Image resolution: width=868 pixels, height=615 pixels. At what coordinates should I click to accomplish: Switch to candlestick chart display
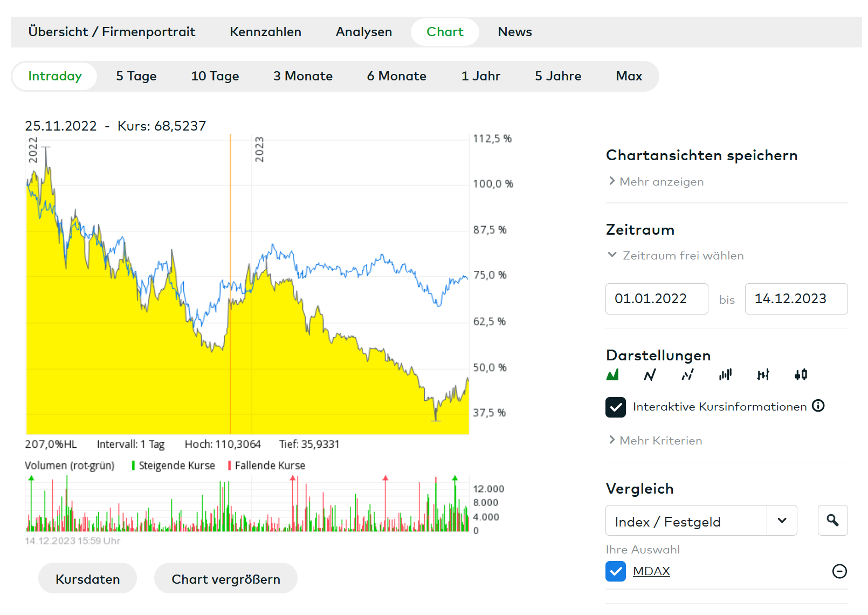801,374
